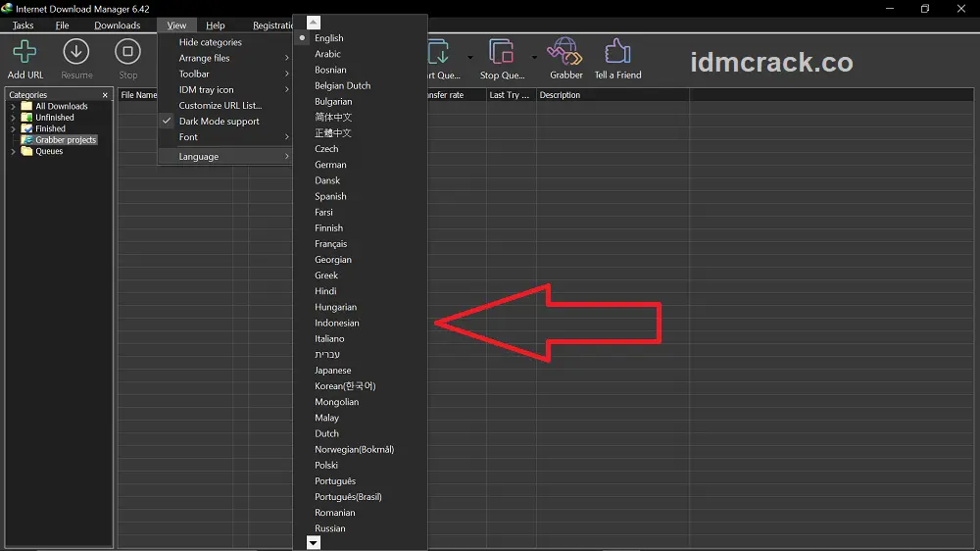Screen dimensions: 980x551
Task: Open Stop Queue dropdown arrow
Action: [534, 58]
